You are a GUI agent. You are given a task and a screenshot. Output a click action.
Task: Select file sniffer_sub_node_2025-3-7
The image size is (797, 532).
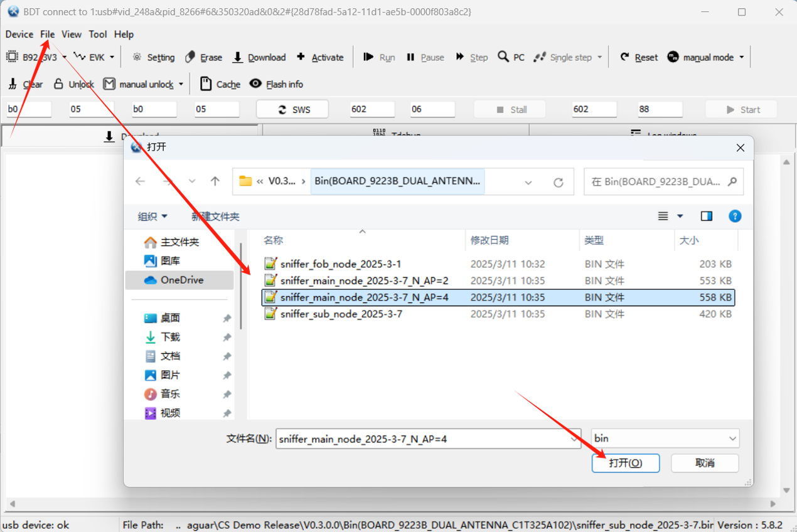[341, 314]
